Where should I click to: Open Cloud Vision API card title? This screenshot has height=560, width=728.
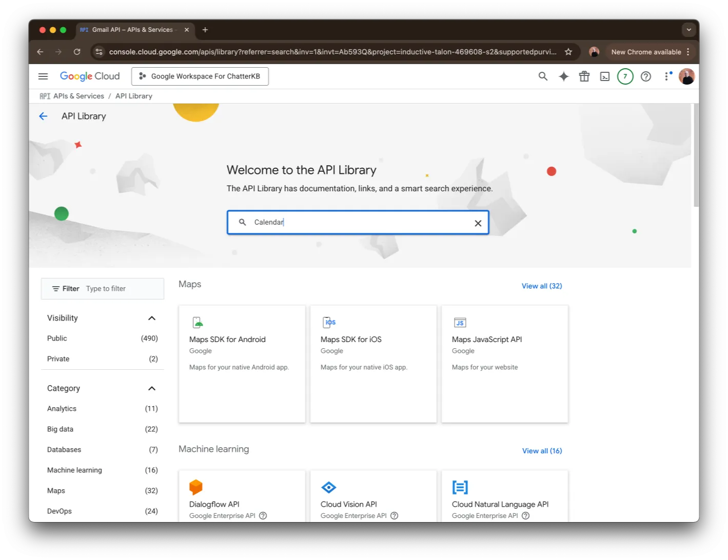pyautogui.click(x=349, y=505)
